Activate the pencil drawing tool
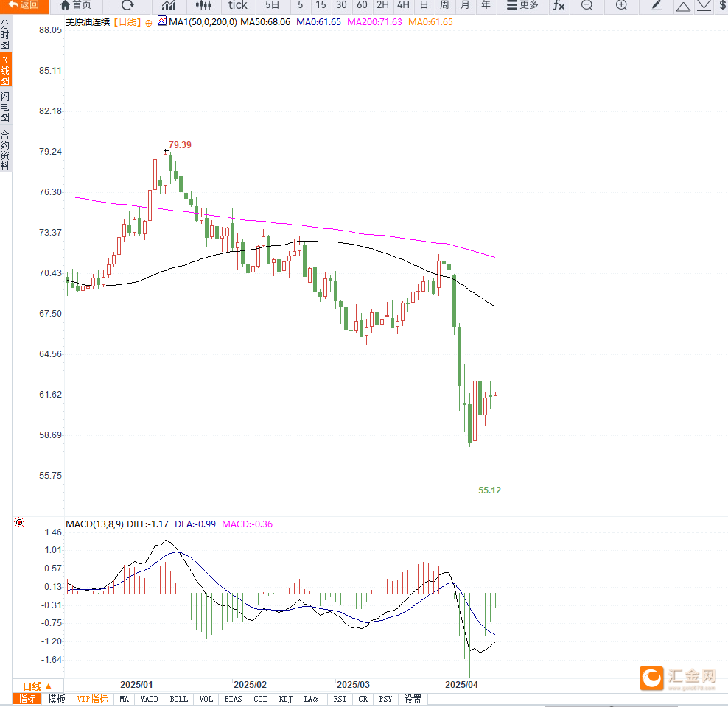The height and width of the screenshot is (707, 728). point(656,5)
